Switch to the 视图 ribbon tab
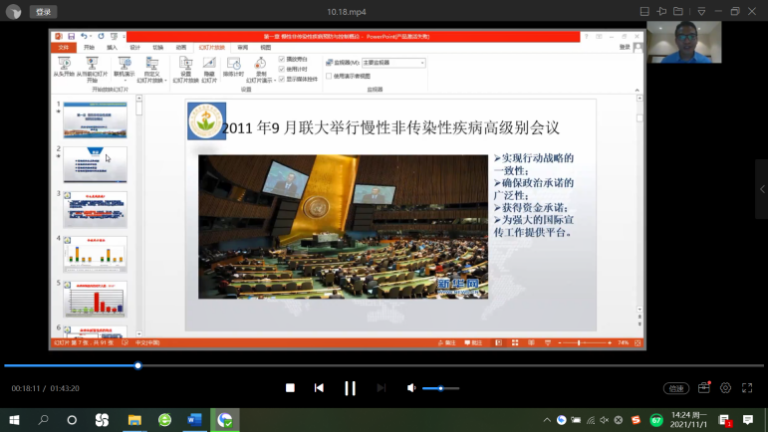 click(266, 47)
